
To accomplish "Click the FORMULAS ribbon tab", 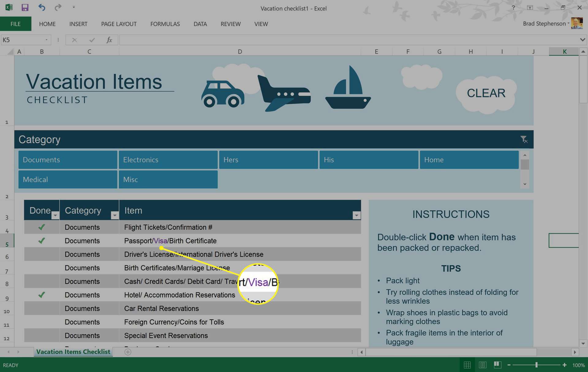I will [x=165, y=24].
